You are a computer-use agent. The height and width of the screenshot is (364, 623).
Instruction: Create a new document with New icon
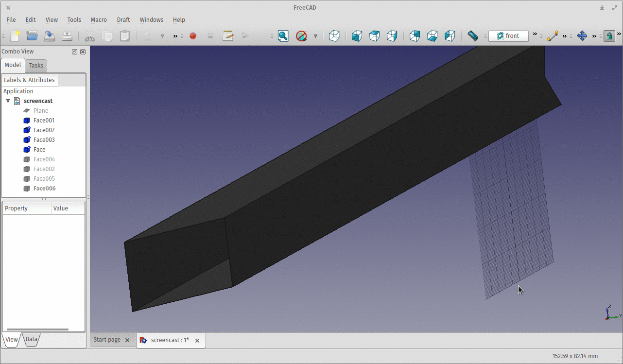(15, 36)
